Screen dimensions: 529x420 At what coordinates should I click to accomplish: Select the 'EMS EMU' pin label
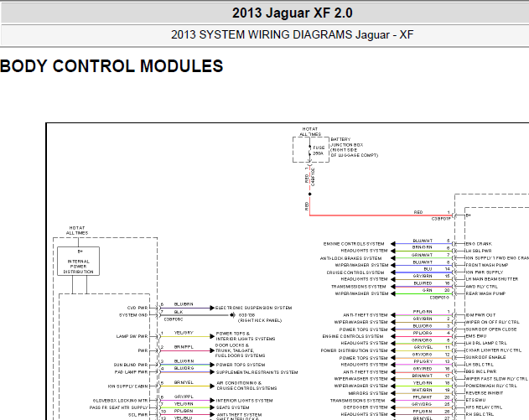476,336
